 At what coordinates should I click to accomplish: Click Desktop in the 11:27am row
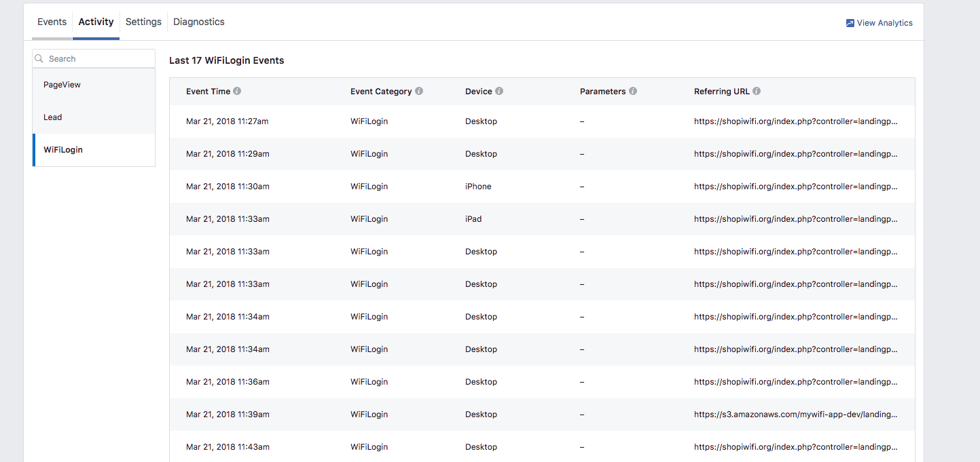[481, 121]
